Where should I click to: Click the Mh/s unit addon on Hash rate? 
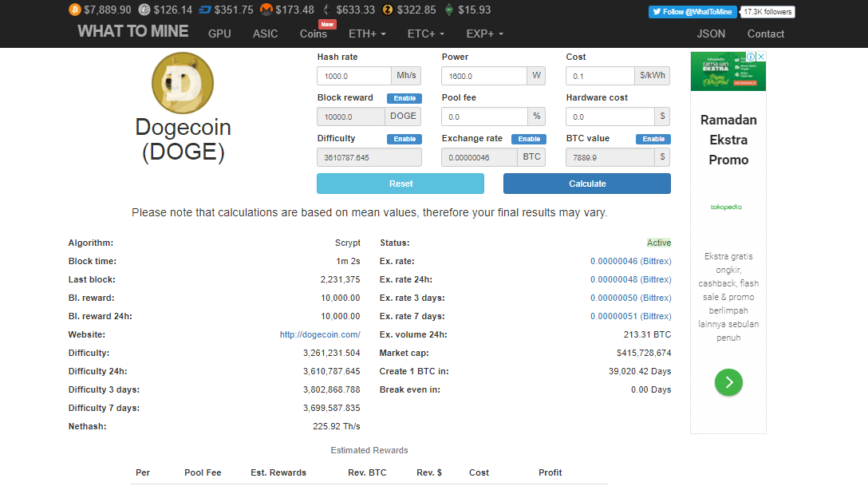[406, 76]
